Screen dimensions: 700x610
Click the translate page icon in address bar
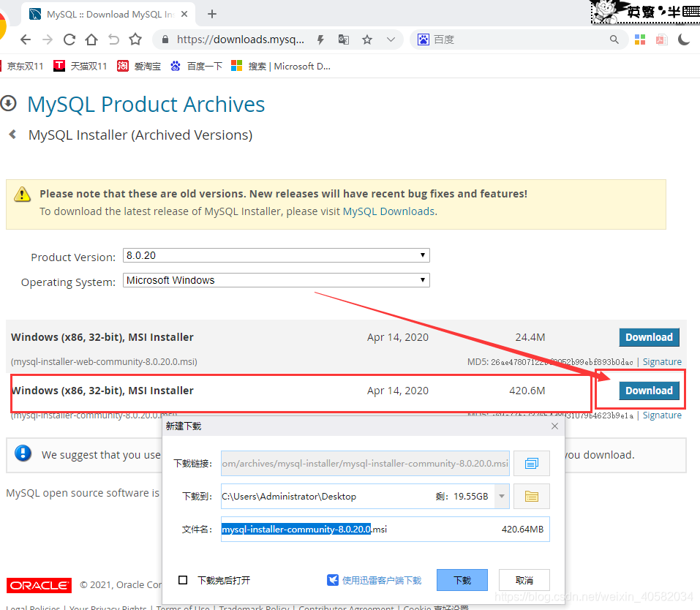(343, 39)
